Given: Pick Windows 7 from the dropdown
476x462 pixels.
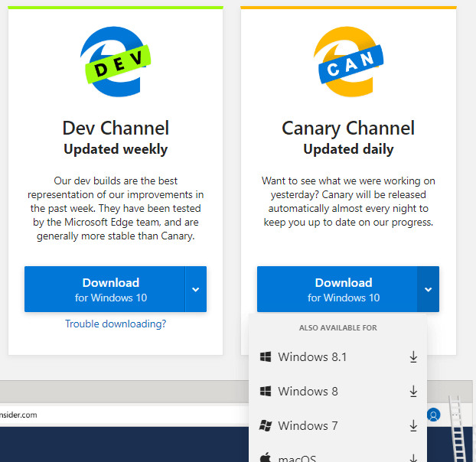Looking at the screenshot, I should pos(338,426).
